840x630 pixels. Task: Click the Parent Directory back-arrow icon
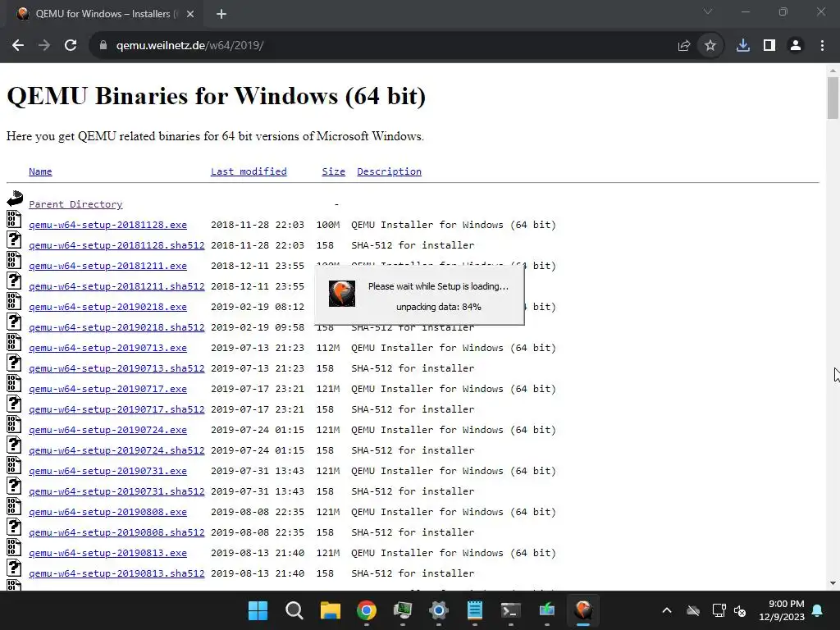[x=15, y=199]
